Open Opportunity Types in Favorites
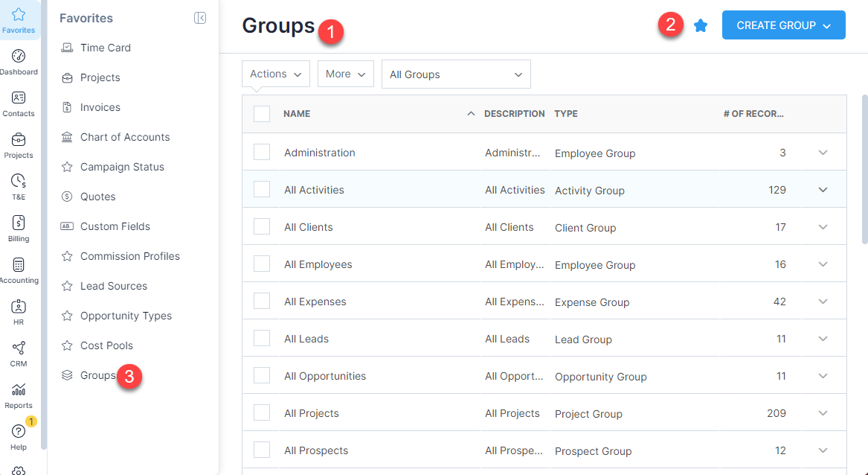 coord(126,316)
